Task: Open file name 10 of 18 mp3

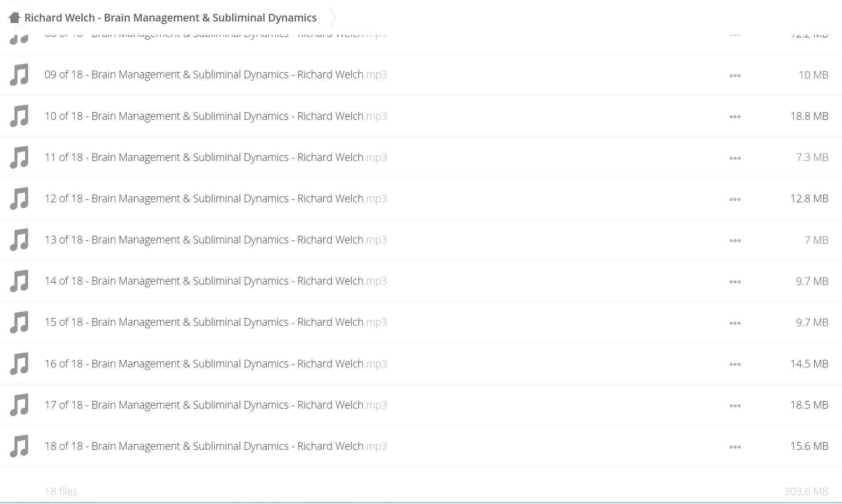Action: tap(216, 116)
